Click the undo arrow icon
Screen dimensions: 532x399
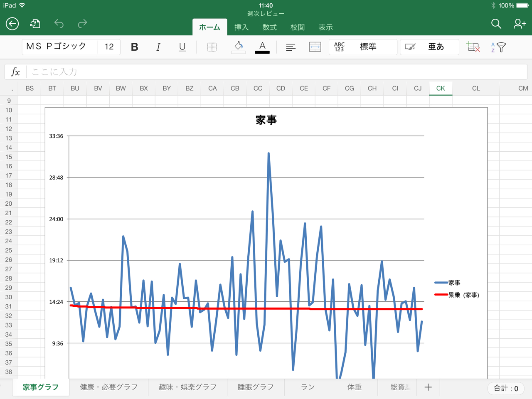[59, 24]
